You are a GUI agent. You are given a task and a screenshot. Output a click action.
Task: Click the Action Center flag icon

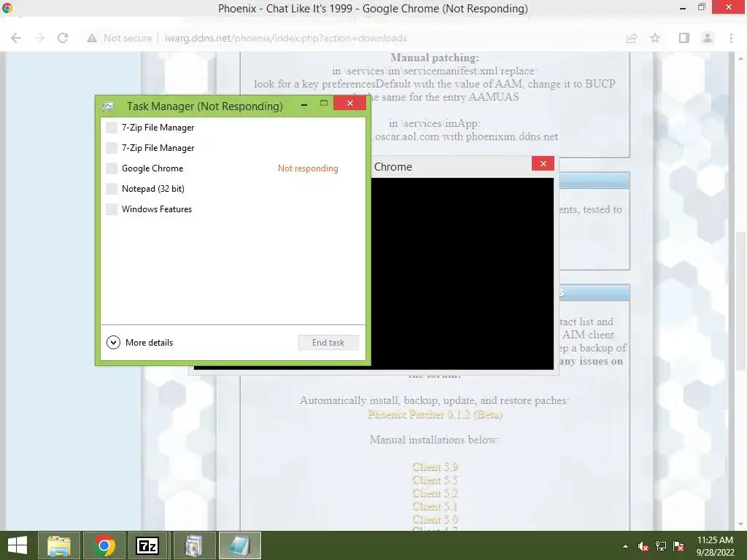[x=679, y=546]
